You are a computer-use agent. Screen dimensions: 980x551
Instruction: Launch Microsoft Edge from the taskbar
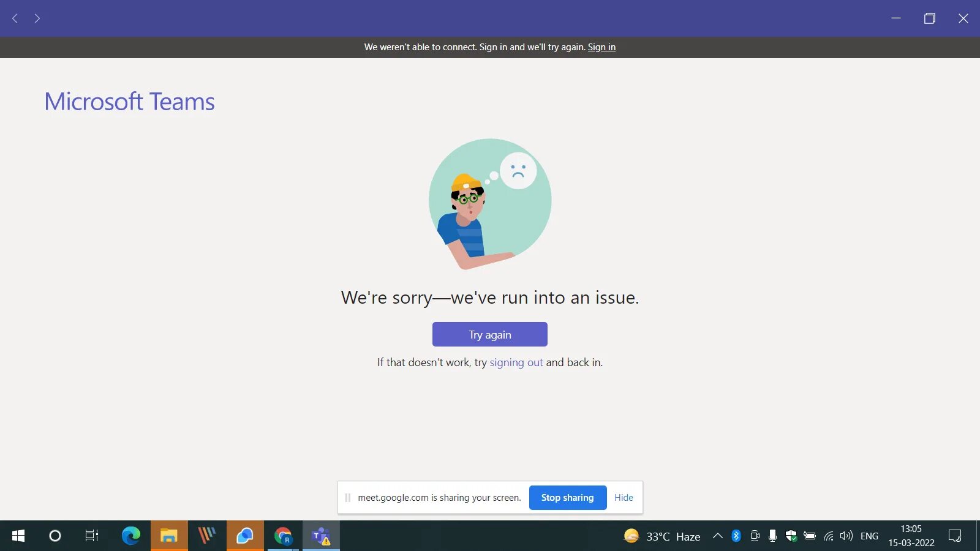130,536
